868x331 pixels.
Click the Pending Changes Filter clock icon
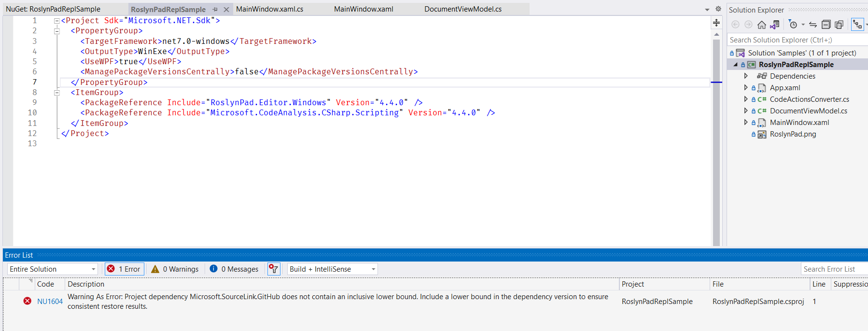tap(793, 25)
